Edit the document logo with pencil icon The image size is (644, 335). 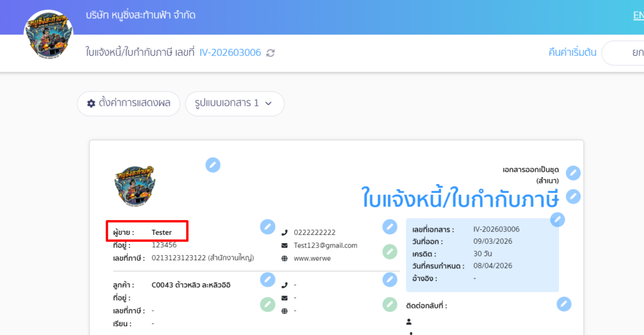pos(213,165)
